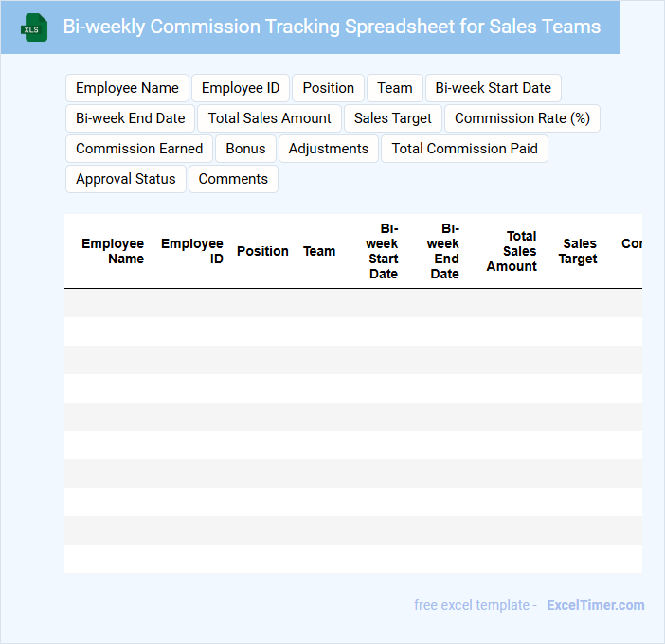Choose the Sales Target tag

393,118
